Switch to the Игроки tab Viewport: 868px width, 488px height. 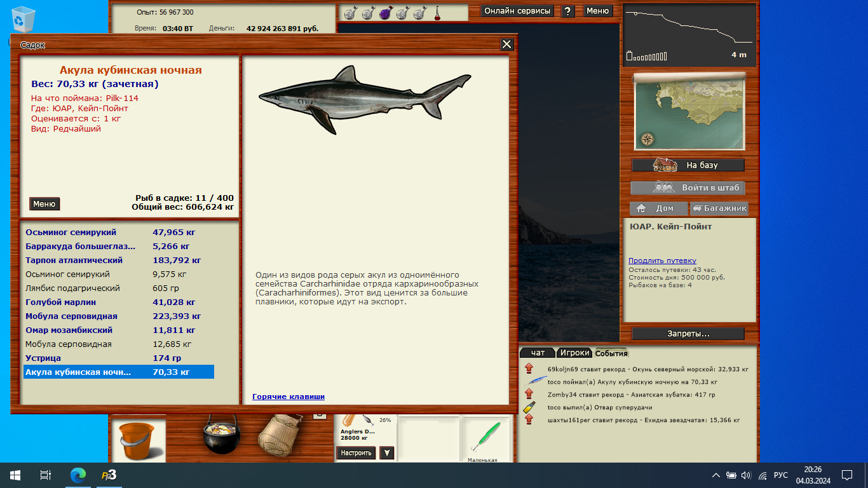[574, 353]
